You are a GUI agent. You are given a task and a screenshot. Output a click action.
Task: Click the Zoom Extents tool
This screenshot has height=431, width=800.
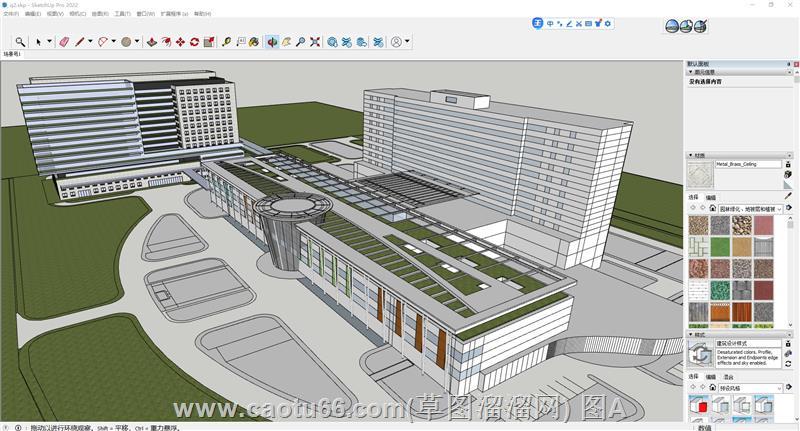point(315,42)
